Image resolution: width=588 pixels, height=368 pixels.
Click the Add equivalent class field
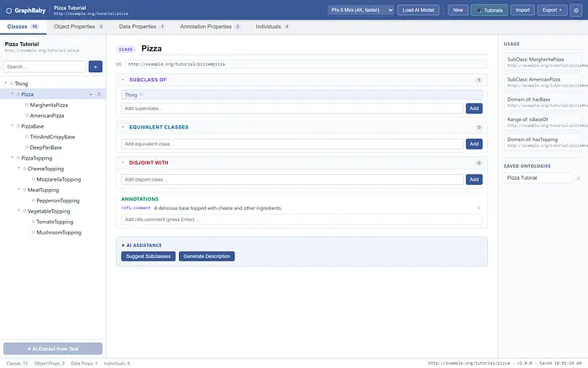(x=292, y=144)
